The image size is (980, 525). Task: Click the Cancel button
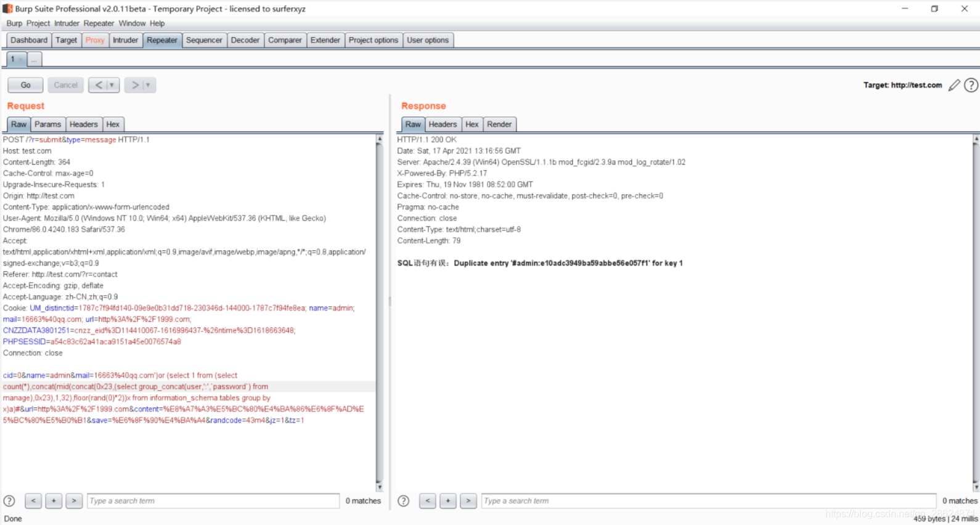(65, 85)
